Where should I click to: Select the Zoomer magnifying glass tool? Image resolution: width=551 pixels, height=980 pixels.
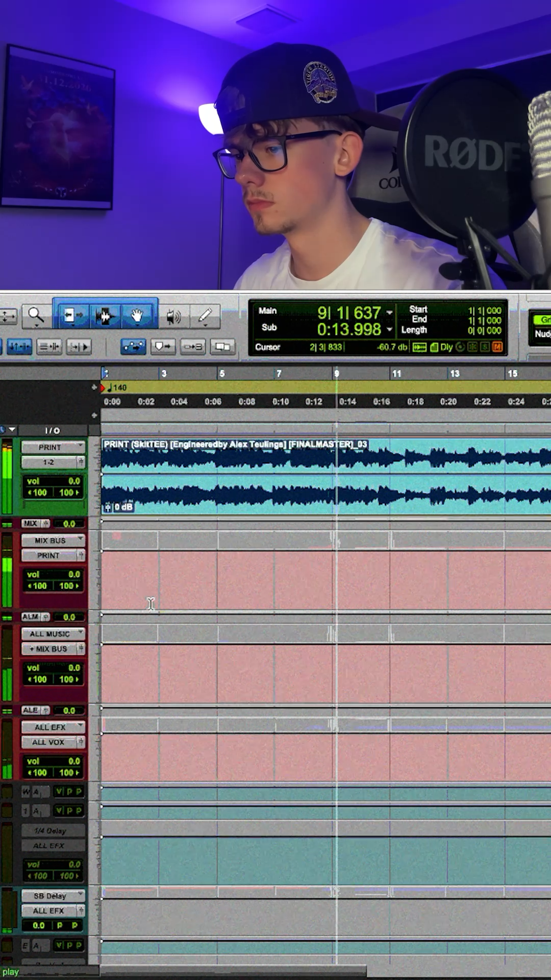(x=36, y=316)
